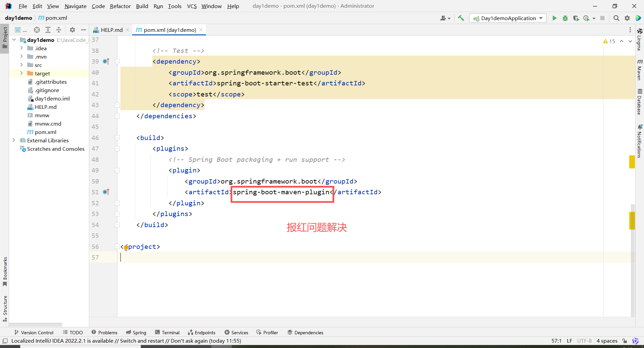Image resolution: width=644 pixels, height=348 pixels.
Task: Expand the target folder
Action: (x=21, y=73)
